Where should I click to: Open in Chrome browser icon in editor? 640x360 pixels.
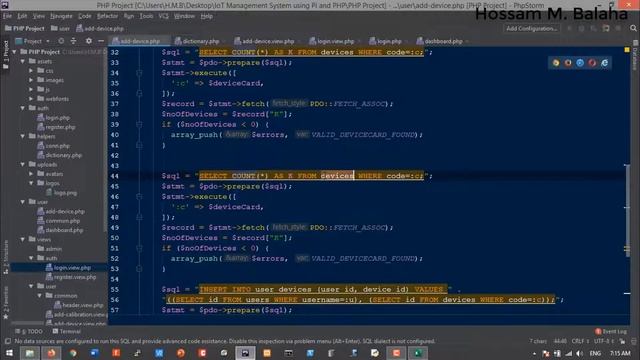tap(556, 63)
